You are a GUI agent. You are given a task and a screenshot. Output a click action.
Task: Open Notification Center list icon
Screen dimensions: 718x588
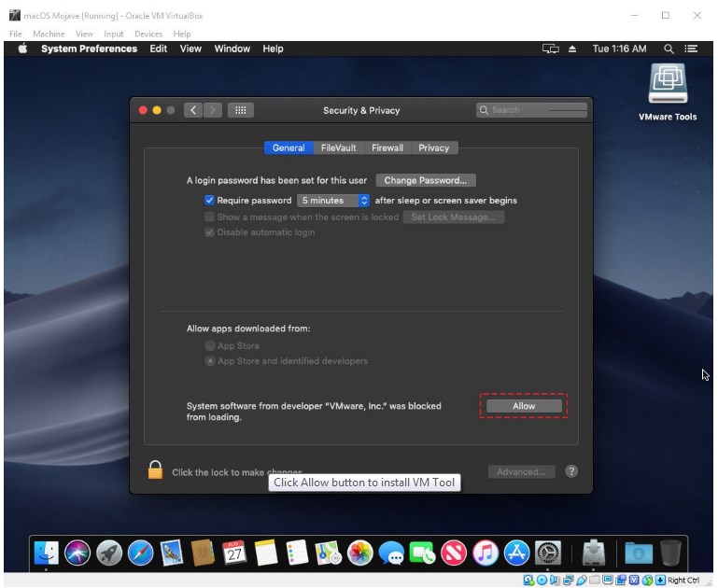point(691,49)
